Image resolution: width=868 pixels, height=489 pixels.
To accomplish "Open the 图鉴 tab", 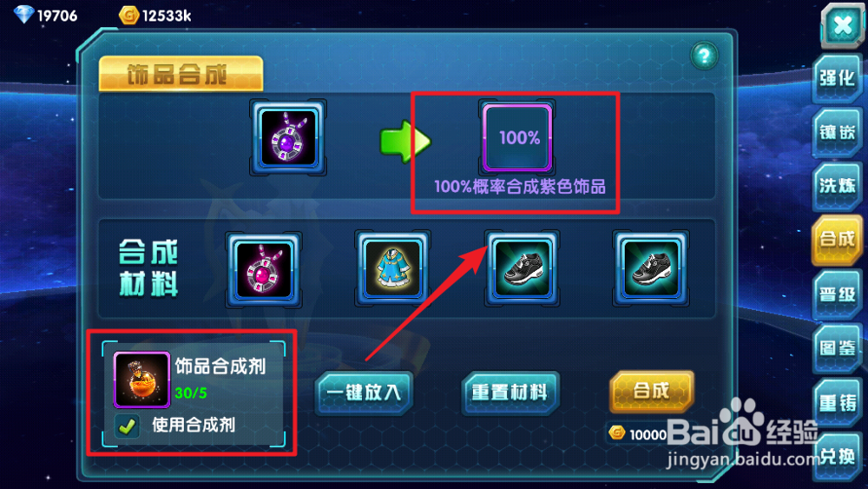I will [838, 348].
